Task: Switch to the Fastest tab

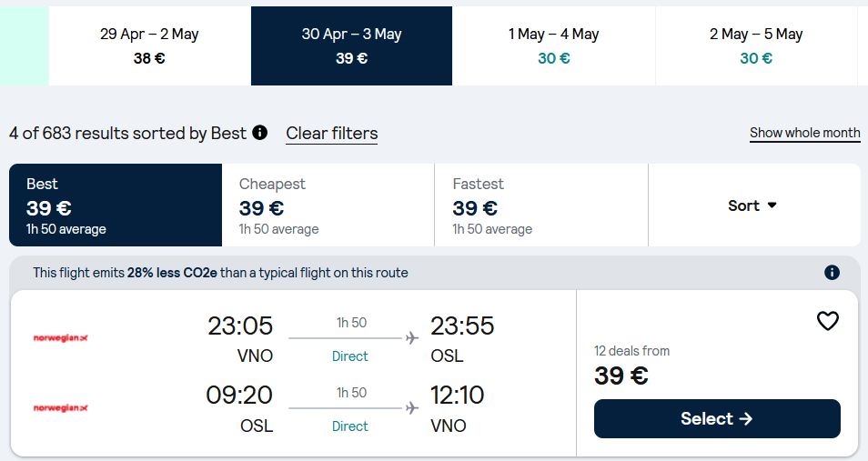Action: (540, 205)
